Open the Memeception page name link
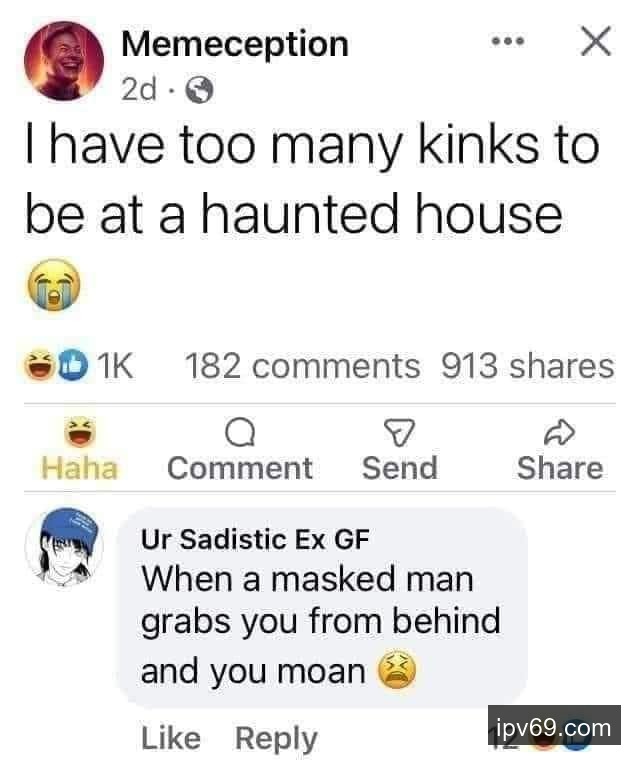 click(235, 44)
